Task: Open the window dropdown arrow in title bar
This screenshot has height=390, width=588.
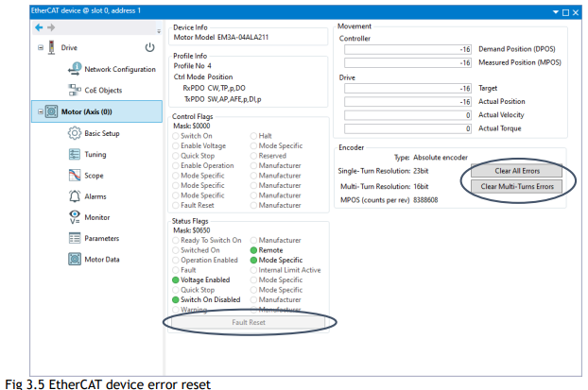Action: pyautogui.click(x=556, y=12)
